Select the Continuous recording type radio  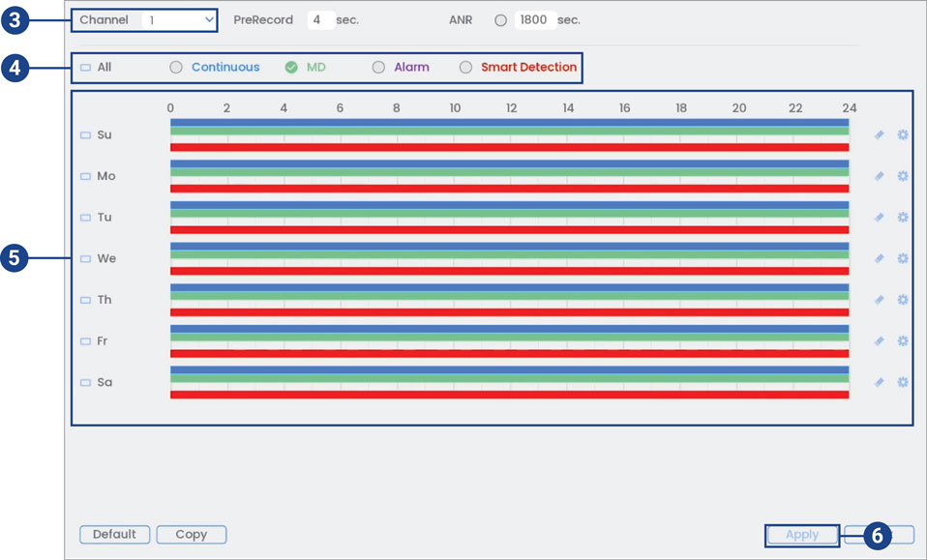(x=176, y=68)
